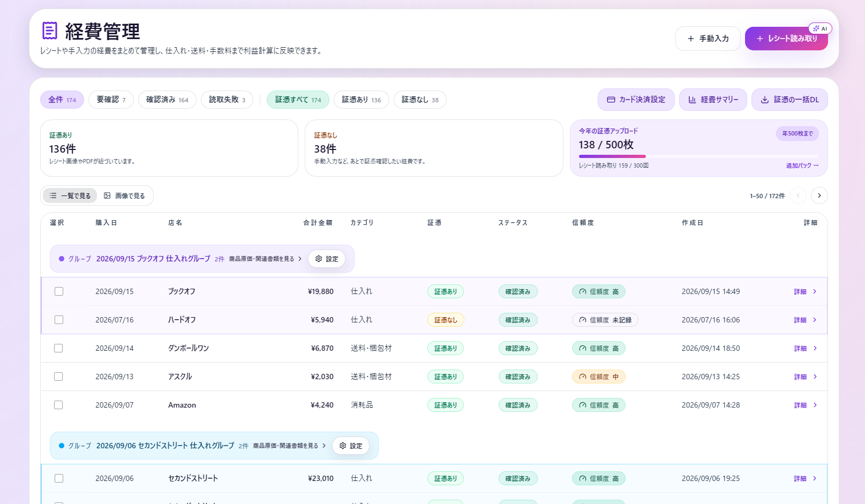Click the 証憑なし 38件 summary card
The image size is (865, 504).
coord(434,148)
